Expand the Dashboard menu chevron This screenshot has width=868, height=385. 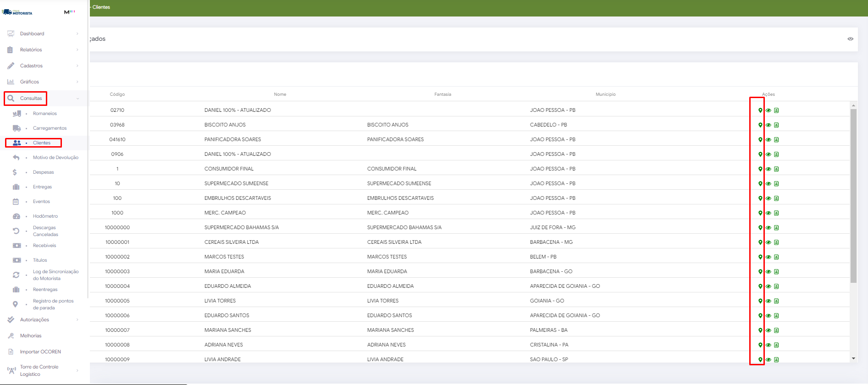(77, 33)
